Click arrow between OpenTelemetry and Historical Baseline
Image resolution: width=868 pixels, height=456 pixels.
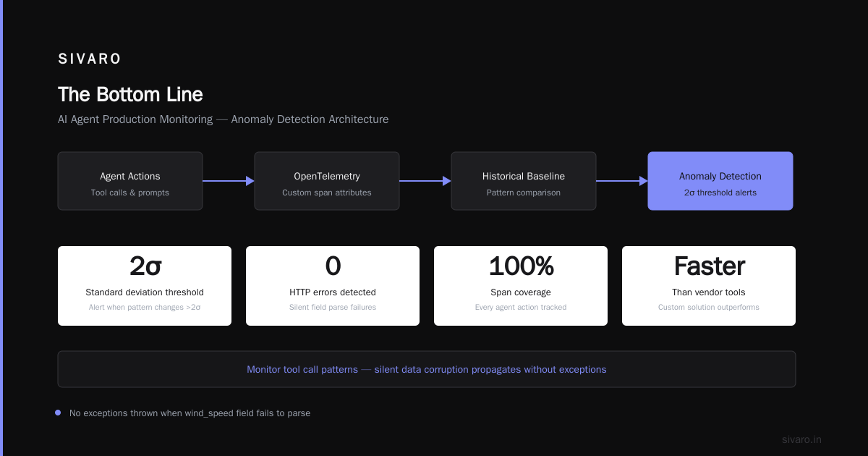tap(425, 181)
